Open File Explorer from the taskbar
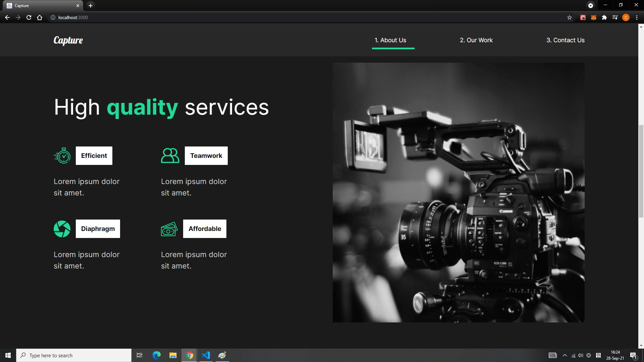The width and height of the screenshot is (644, 362). [x=173, y=355]
